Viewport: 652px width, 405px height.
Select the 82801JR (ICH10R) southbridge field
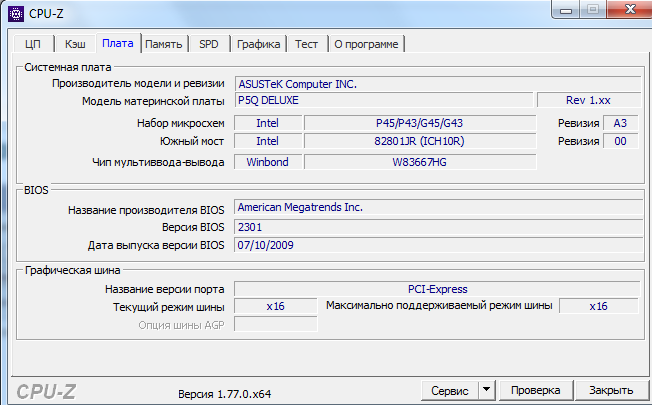pyautogui.click(x=420, y=141)
